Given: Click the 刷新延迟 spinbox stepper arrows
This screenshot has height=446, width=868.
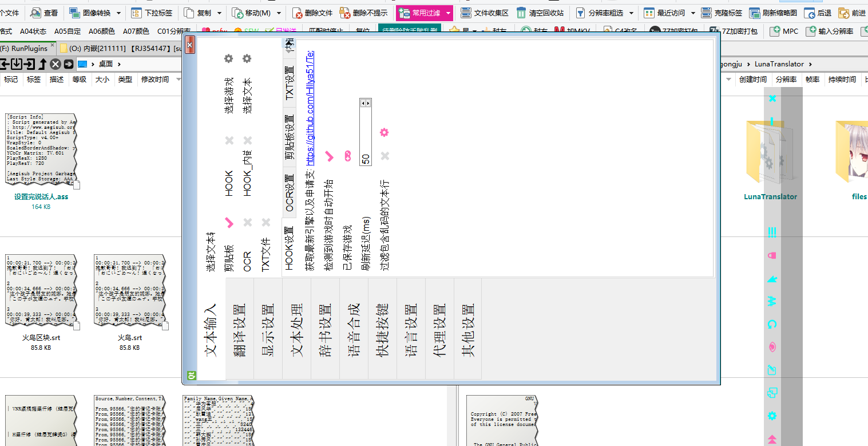Looking at the screenshot, I should tap(366, 103).
